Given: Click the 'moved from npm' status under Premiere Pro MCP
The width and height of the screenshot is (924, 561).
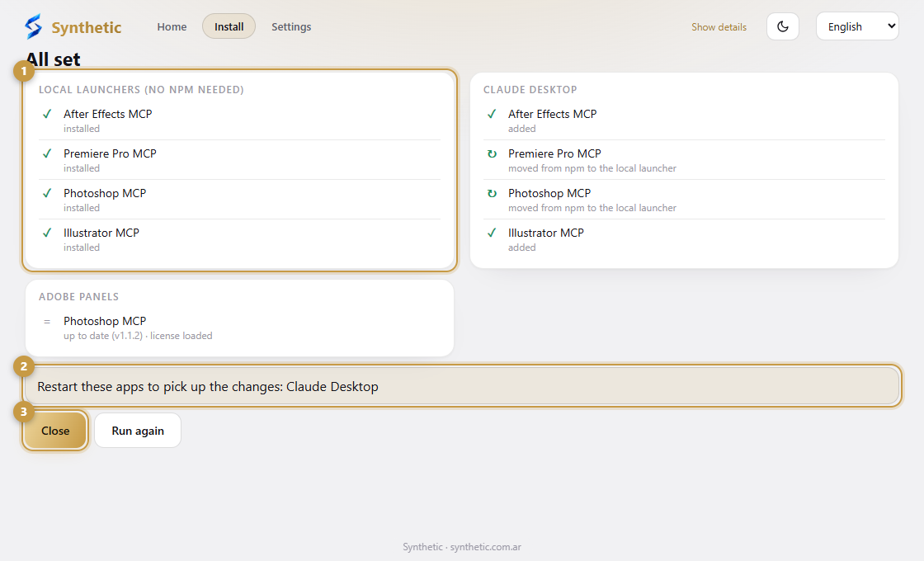Looking at the screenshot, I should (592, 168).
